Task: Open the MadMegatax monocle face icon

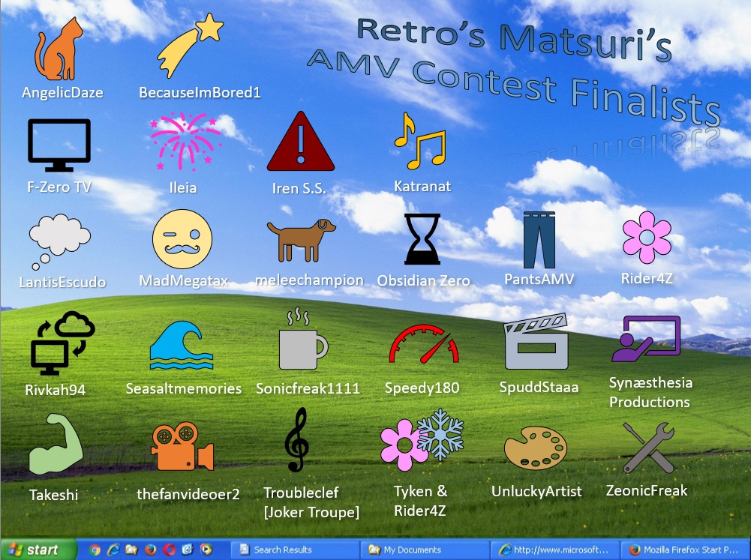Action: tap(182, 239)
